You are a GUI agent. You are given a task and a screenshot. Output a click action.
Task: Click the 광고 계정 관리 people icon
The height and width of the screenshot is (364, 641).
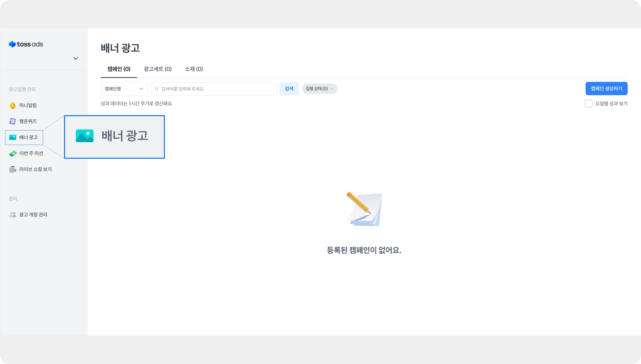coord(13,215)
